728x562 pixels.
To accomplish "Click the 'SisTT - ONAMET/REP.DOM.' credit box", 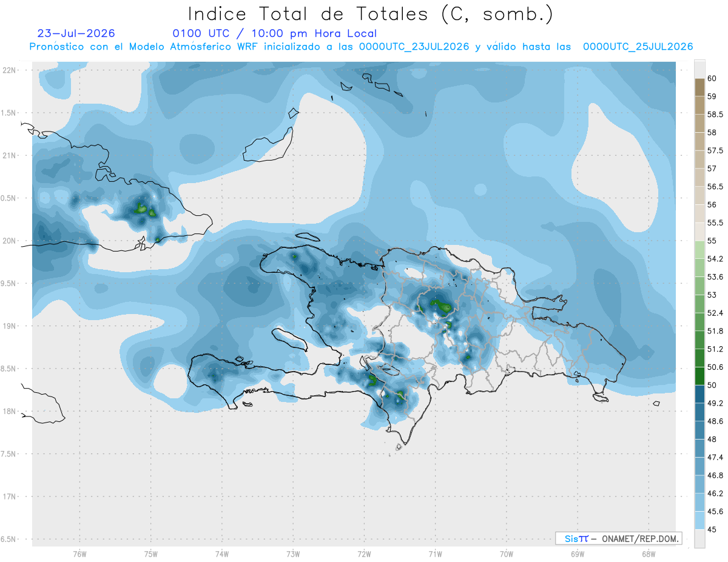I will click(618, 538).
